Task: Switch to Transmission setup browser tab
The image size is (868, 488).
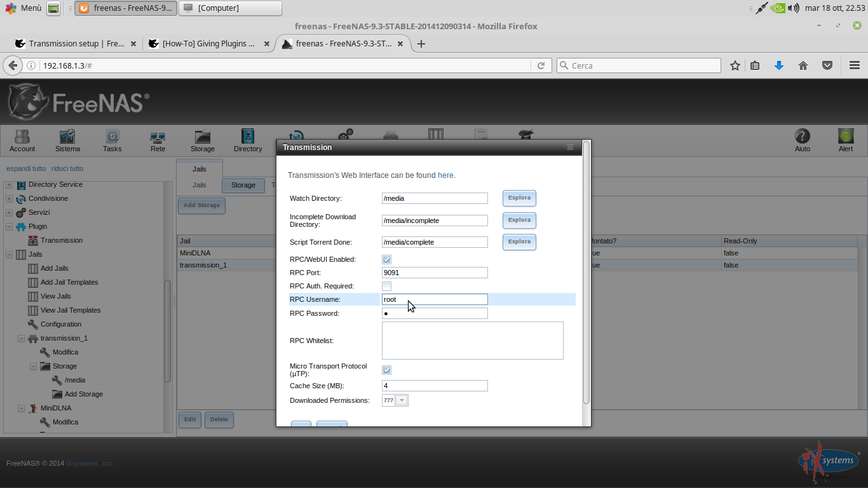Action: coord(76,44)
